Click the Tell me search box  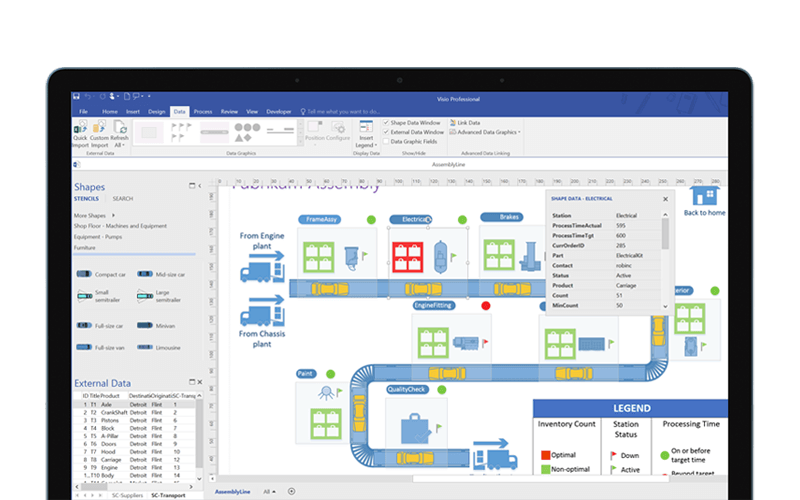[x=345, y=111]
